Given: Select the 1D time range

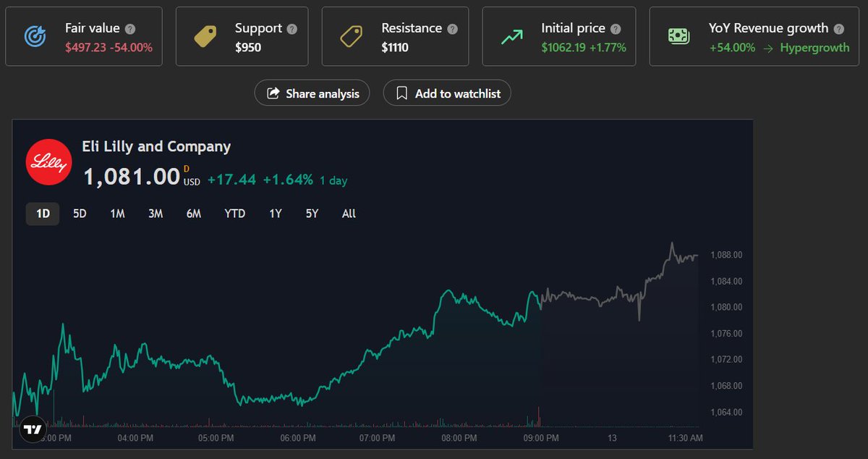Looking at the screenshot, I should 43,214.
